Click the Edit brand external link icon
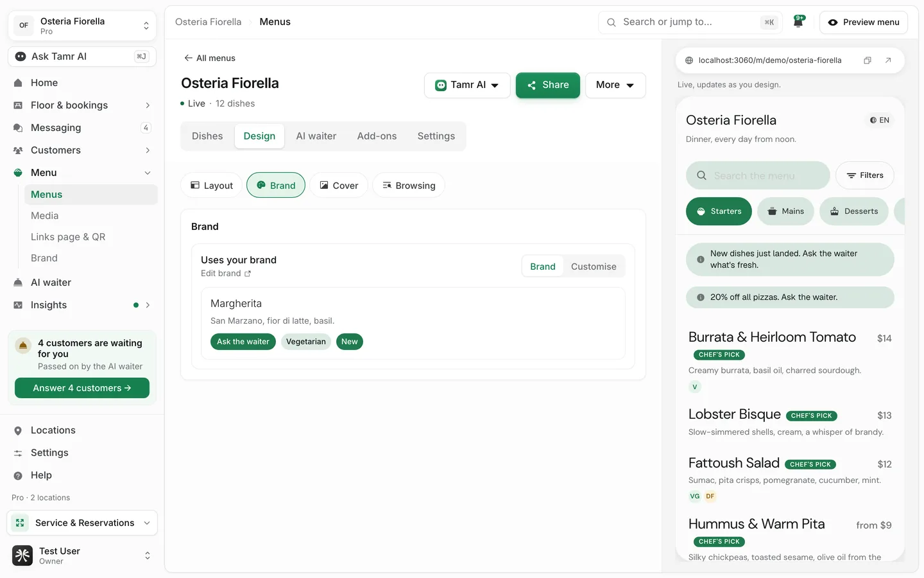The image size is (924, 578). point(248,274)
